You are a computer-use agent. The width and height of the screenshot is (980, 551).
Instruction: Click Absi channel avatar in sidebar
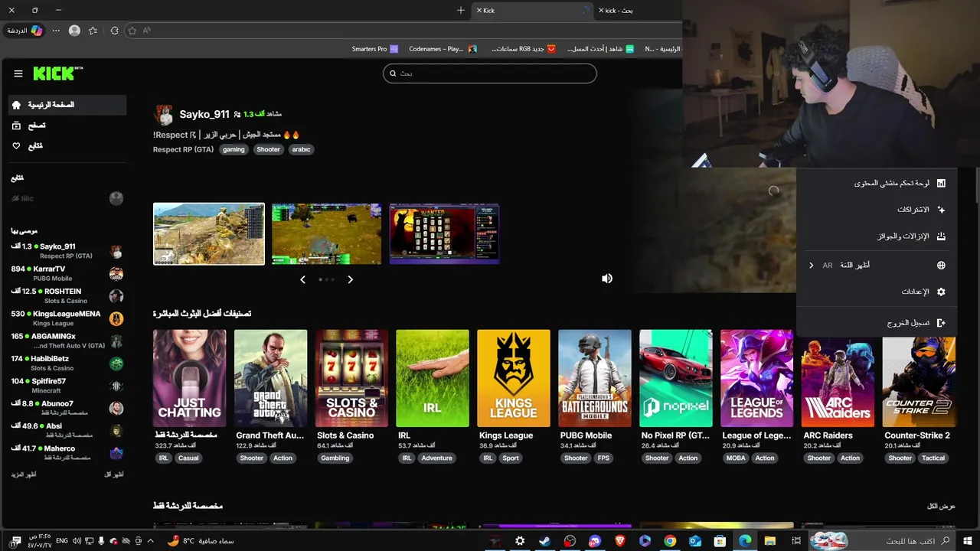[x=116, y=430]
